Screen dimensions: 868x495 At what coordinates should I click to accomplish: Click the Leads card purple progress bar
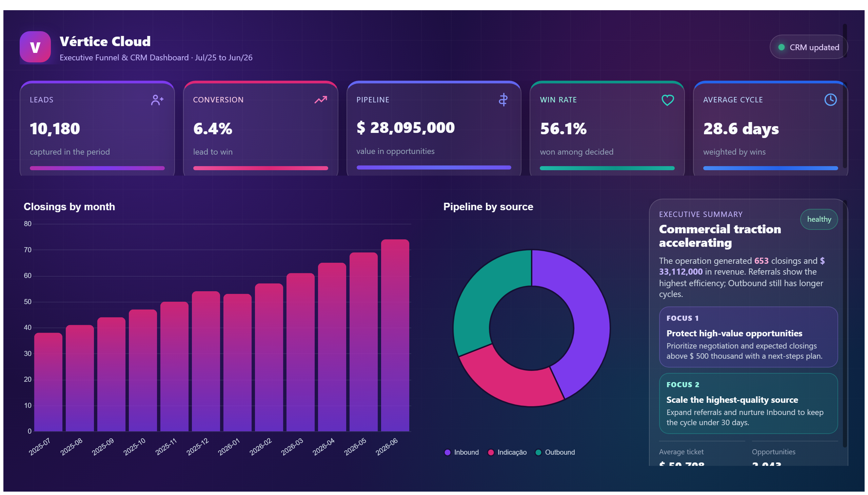click(97, 168)
